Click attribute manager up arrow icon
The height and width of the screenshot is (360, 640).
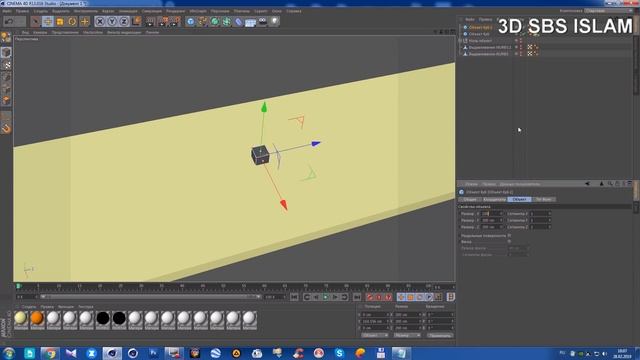click(x=601, y=184)
